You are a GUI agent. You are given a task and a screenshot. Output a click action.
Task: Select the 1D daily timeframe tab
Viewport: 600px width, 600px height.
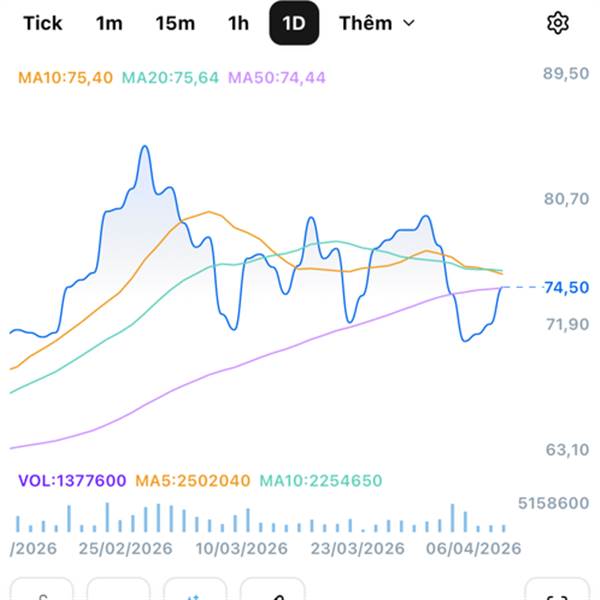pos(294,23)
